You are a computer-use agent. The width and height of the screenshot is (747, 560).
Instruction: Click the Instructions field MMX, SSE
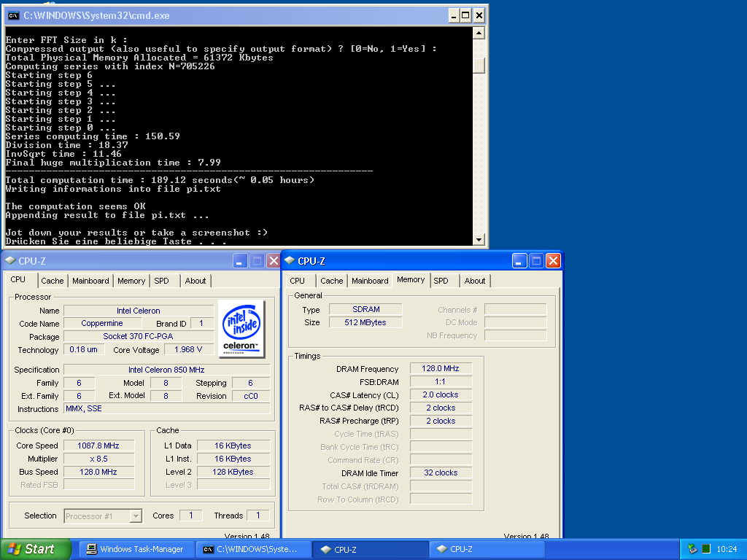coord(167,408)
